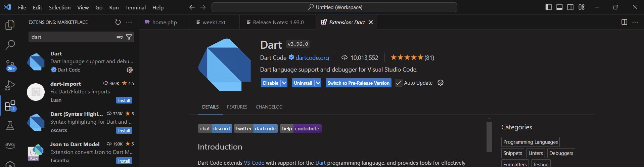Clear extensions search results
This screenshot has width=644, height=167.
(x=120, y=37)
